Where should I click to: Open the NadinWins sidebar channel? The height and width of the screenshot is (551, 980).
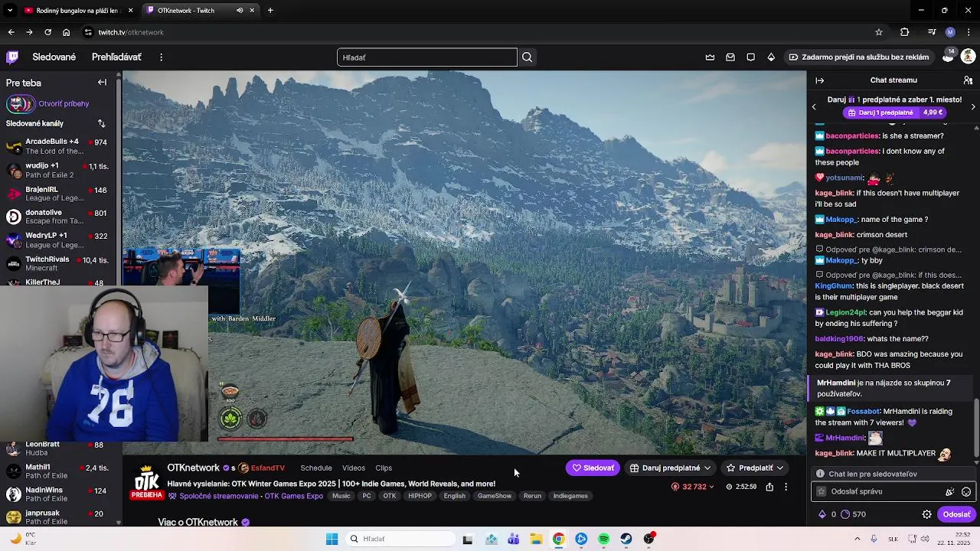[58, 495]
